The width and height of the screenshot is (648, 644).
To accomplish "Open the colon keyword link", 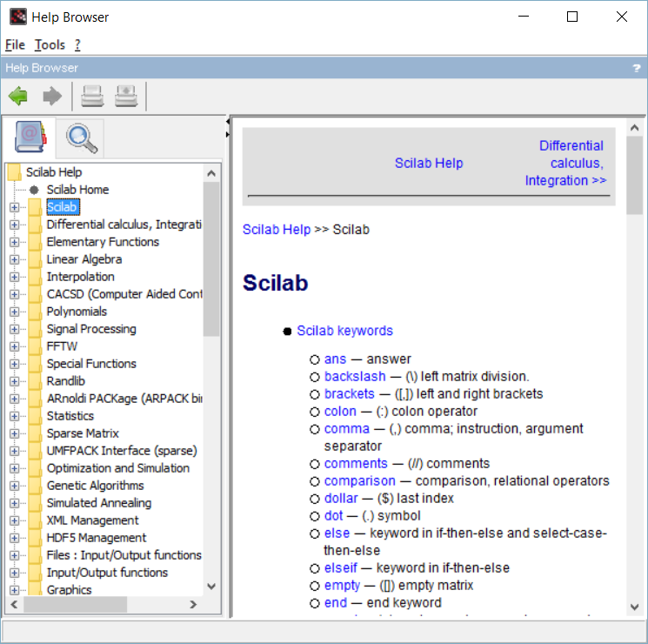I will coord(340,411).
